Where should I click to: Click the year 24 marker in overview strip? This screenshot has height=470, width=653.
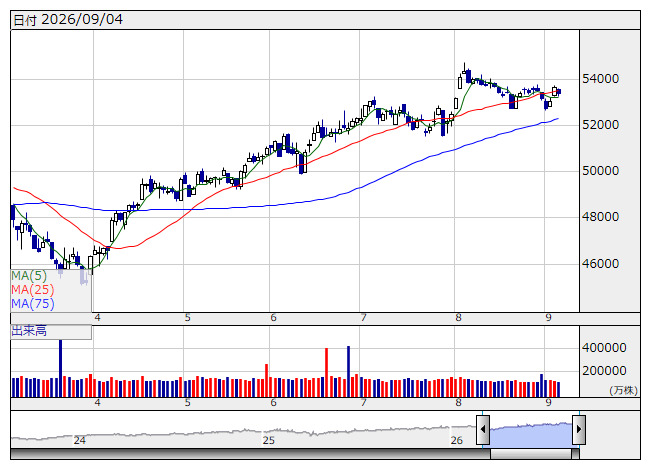click(x=80, y=440)
